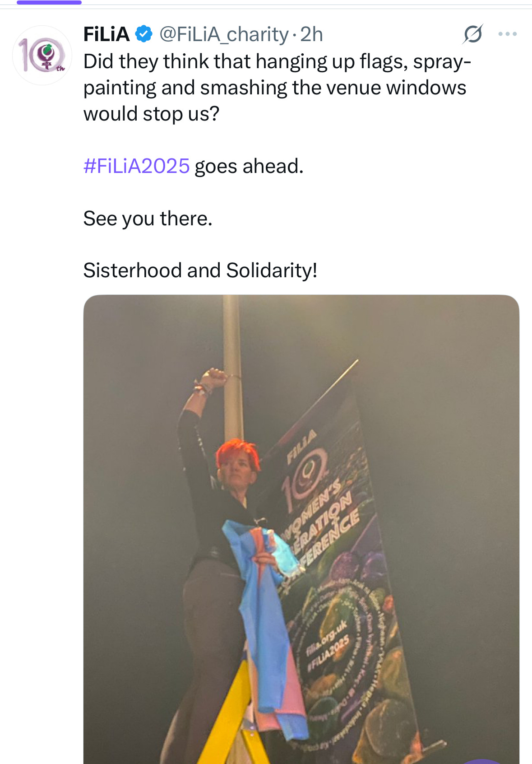Open the attached photo of the banner
The image size is (532, 764).
point(301,529)
